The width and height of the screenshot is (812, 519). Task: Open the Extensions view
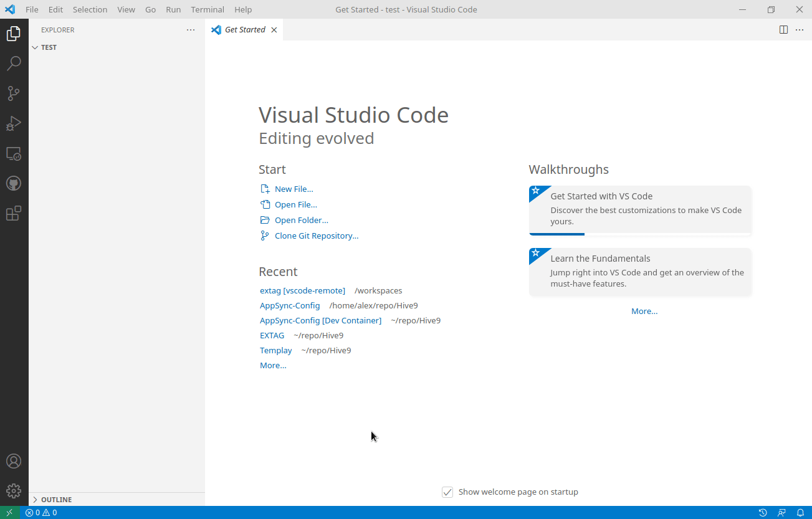(14, 213)
